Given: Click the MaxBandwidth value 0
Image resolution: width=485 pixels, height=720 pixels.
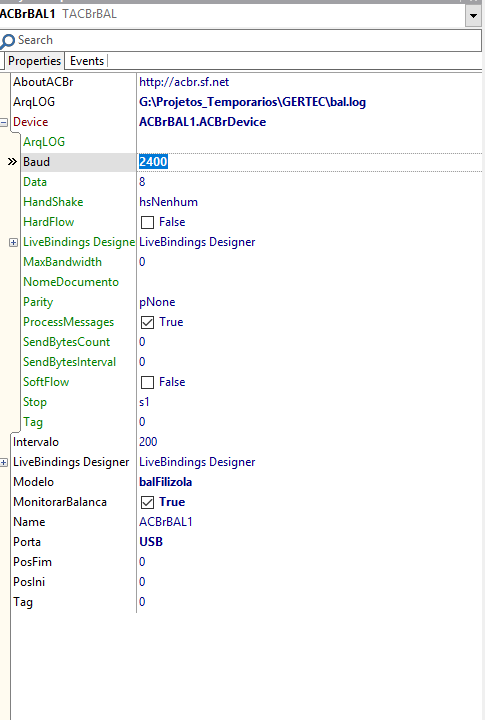Looking at the screenshot, I should [142, 262].
